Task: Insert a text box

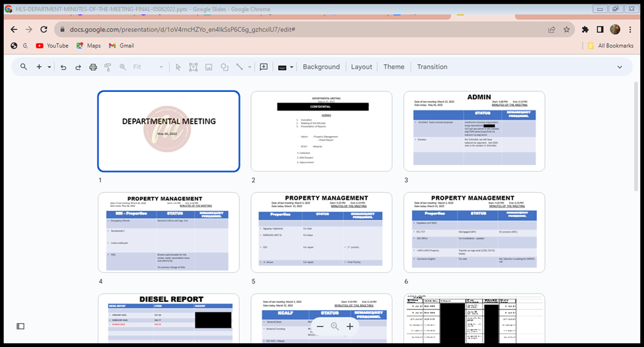Action: pyautogui.click(x=193, y=67)
